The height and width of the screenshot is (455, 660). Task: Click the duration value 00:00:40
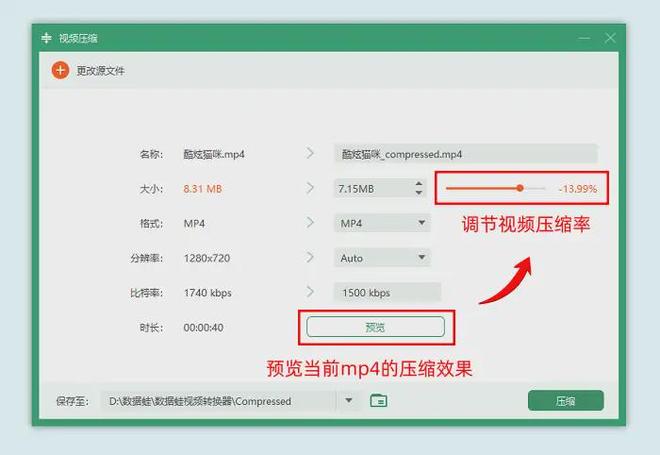(x=203, y=327)
